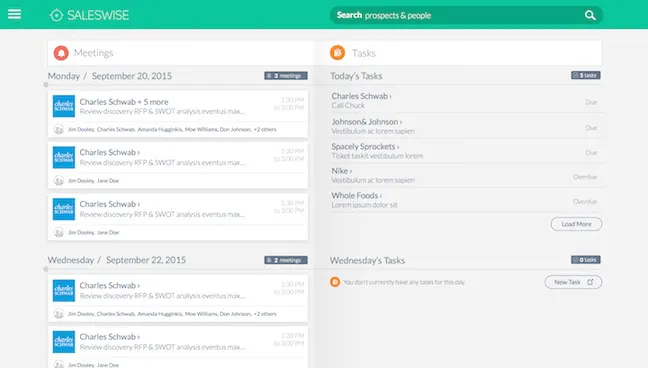Click the external-link icon in New Task button
The height and width of the screenshot is (368, 648).
590,282
